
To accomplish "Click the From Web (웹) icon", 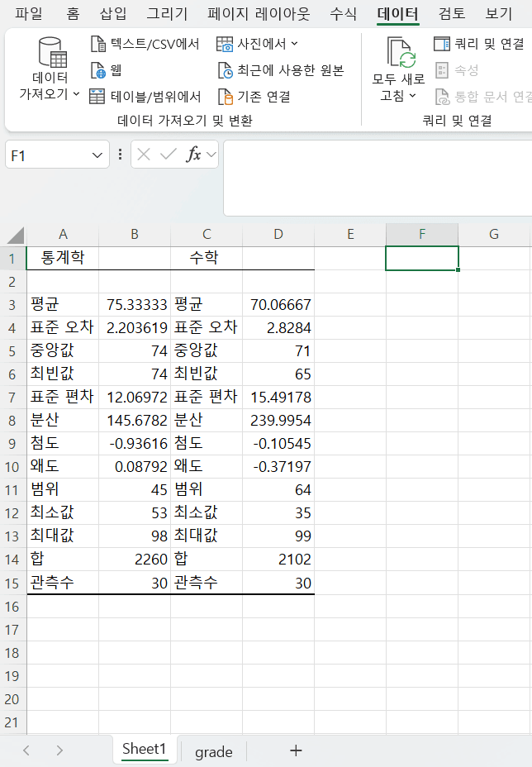I will [x=97, y=70].
